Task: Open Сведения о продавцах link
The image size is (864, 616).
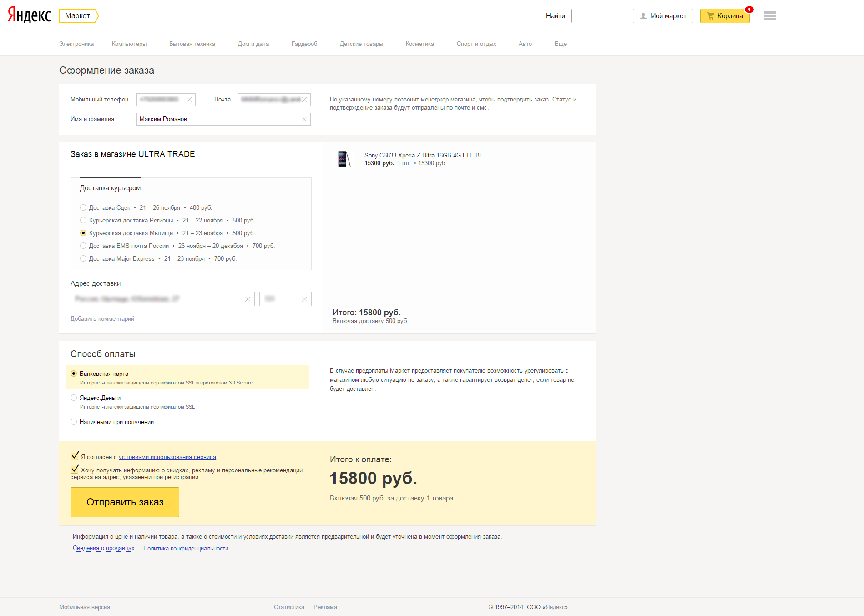Action: 104,548
